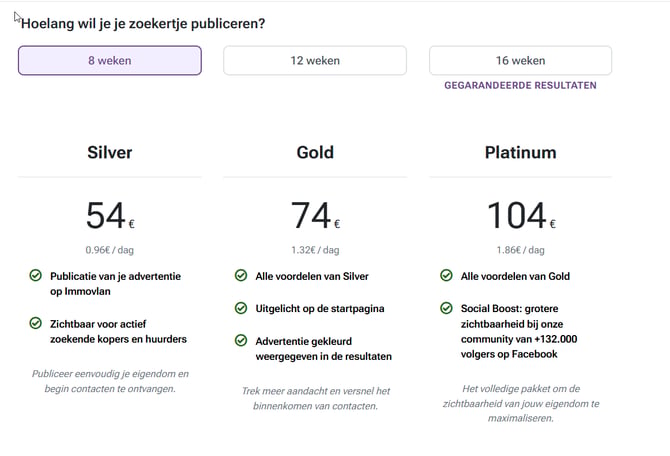The image size is (670, 456).
Task: Click the Social Boost Facebook community description
Action: point(519,331)
